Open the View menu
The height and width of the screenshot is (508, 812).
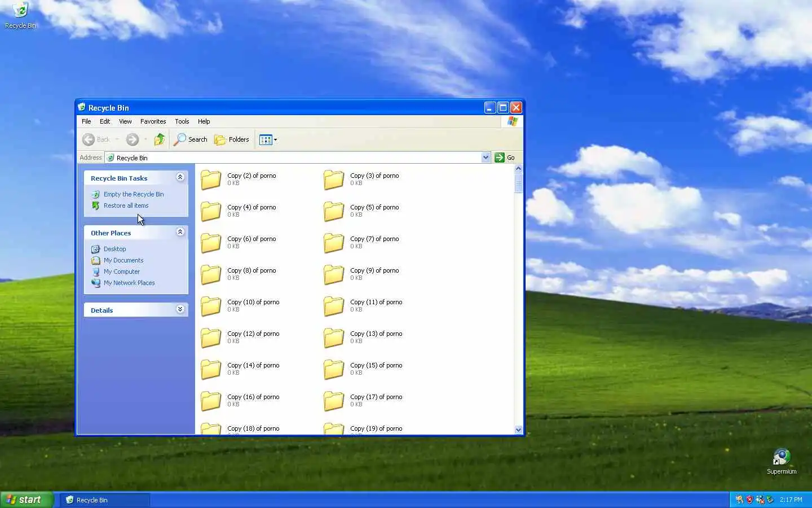coord(125,121)
